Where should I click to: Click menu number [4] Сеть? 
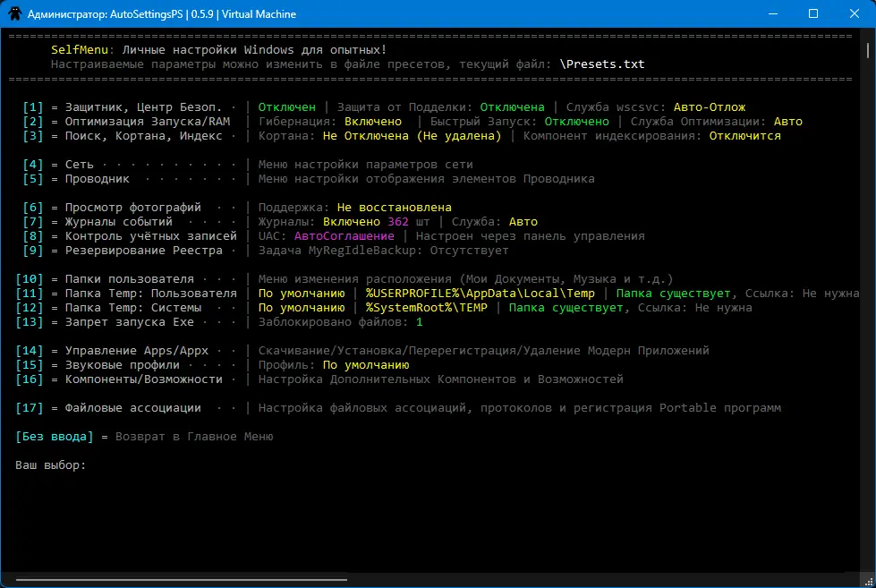(32, 165)
